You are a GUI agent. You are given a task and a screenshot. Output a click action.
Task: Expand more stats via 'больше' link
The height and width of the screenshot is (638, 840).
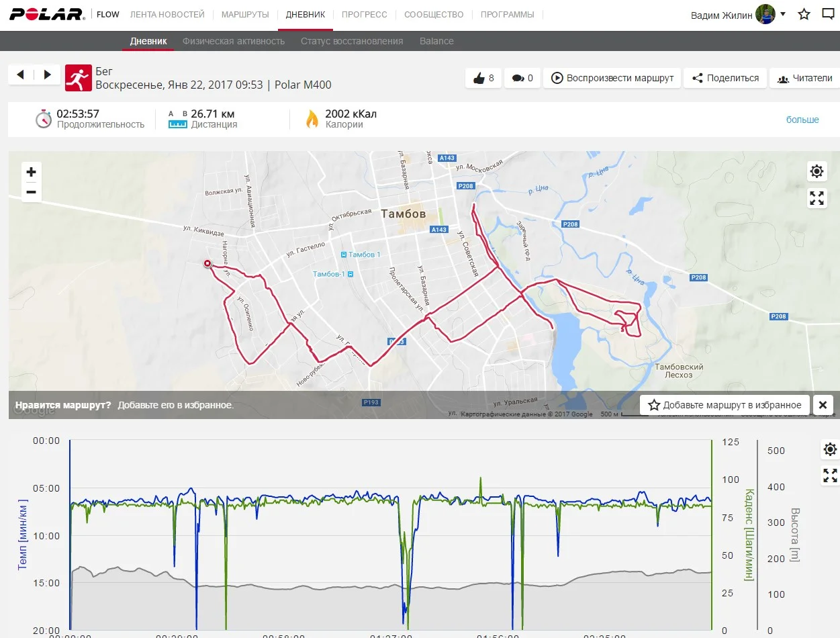pyautogui.click(x=802, y=120)
